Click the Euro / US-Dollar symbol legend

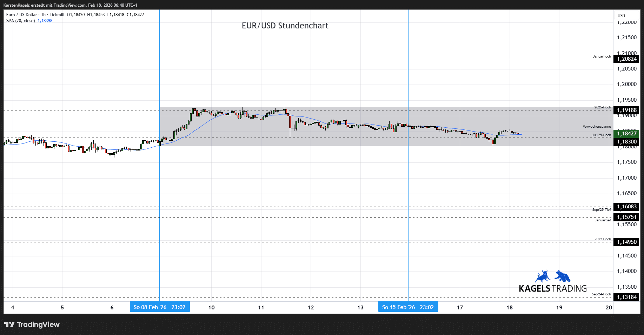(x=21, y=15)
